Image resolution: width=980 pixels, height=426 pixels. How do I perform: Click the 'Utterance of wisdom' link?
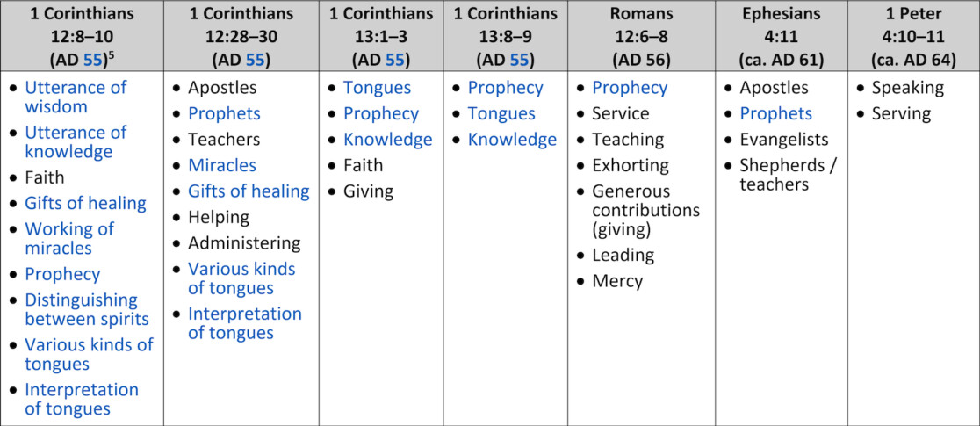point(76,97)
